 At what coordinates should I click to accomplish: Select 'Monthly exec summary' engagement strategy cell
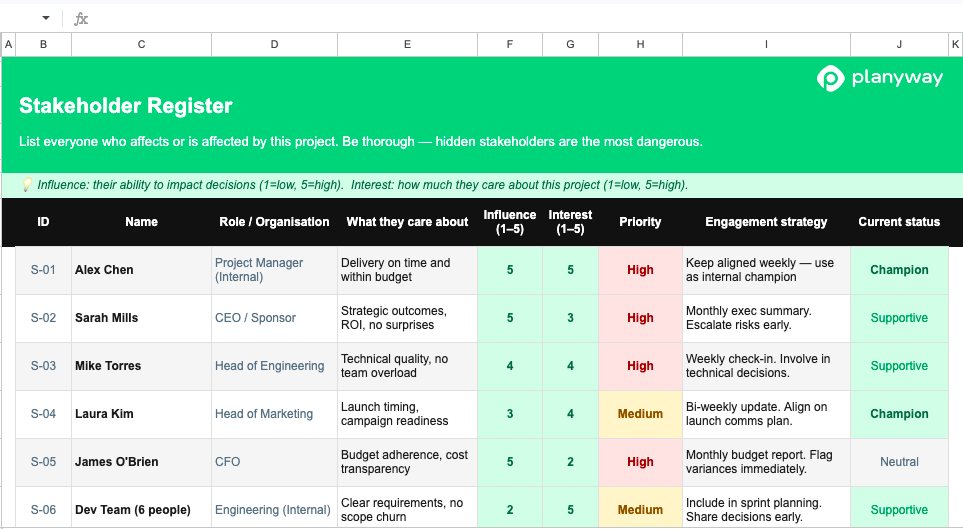766,318
